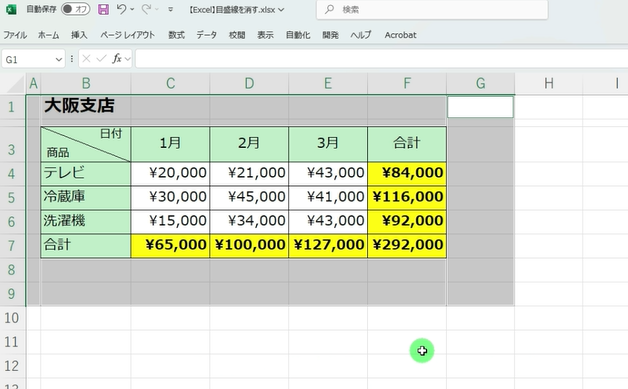Click yellow total cell ¥100,000
Image resolution: width=628 pixels, height=389 pixels.
click(x=249, y=246)
